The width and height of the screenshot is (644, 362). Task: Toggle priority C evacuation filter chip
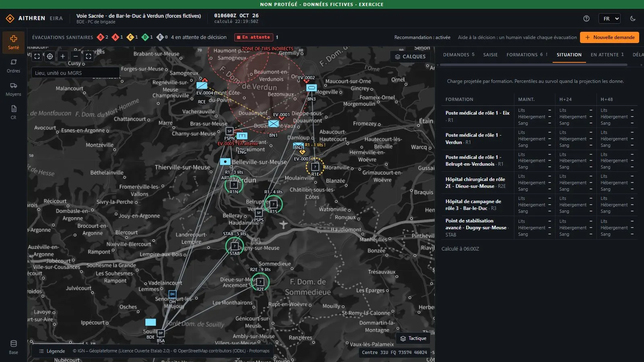tap(132, 37)
